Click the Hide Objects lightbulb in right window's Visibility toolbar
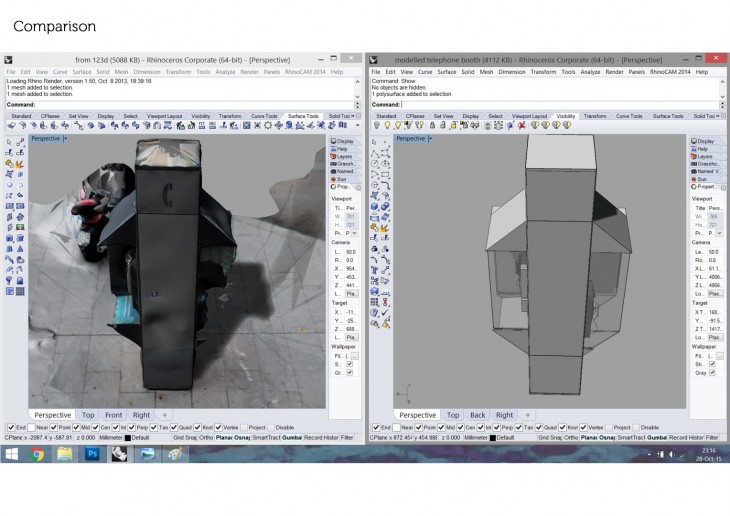The width and height of the screenshot is (730, 516). (379, 126)
